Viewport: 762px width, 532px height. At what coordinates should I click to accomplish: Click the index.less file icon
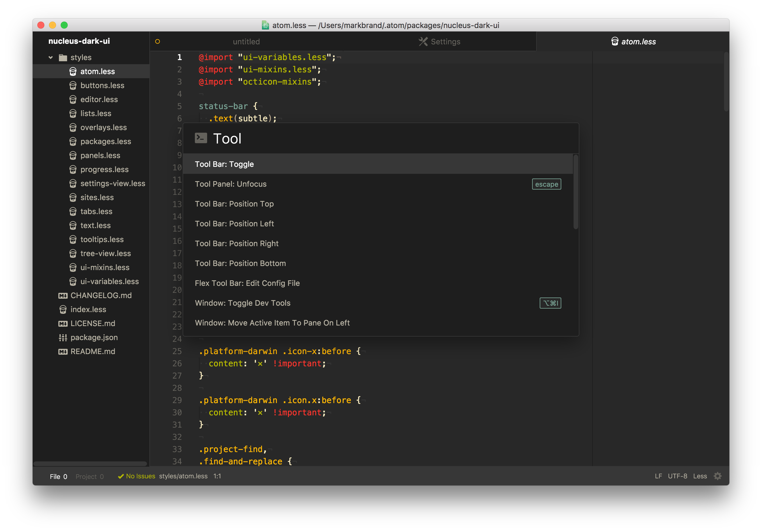point(63,309)
